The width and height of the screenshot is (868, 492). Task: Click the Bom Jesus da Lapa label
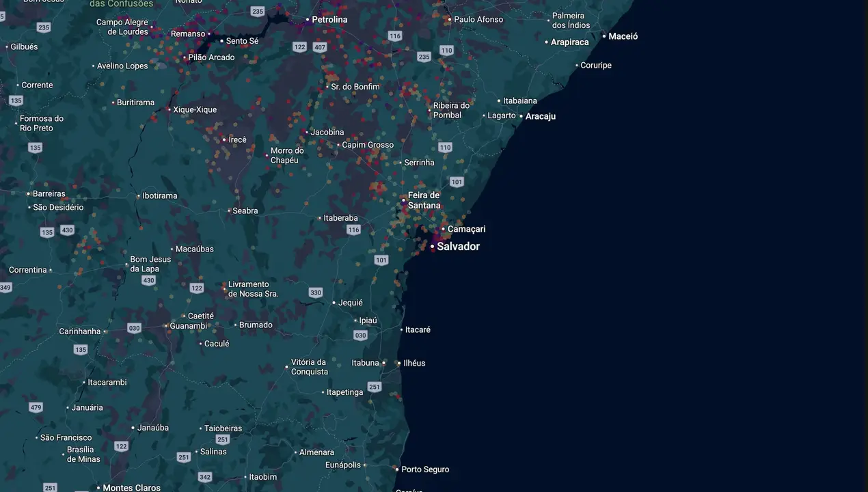click(150, 264)
